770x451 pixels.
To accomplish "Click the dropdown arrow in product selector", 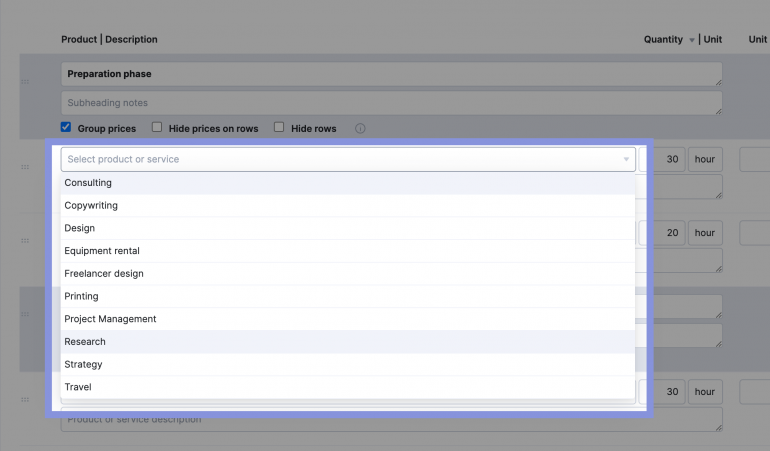I will click(626, 159).
